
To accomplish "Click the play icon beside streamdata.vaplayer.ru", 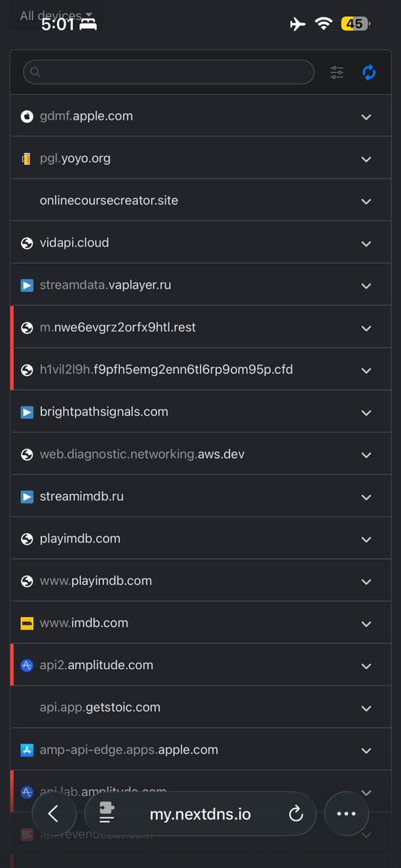I will tap(27, 285).
